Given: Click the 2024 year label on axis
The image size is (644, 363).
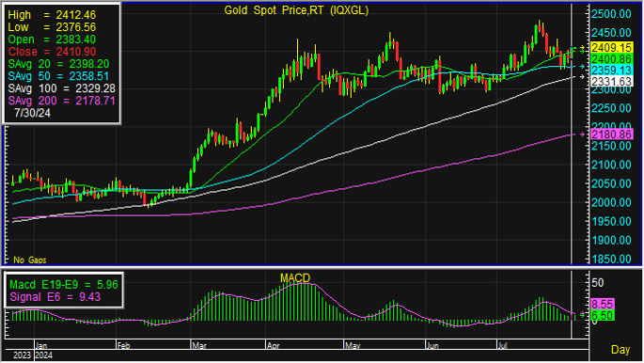Looking at the screenshot, I should pos(44,355).
